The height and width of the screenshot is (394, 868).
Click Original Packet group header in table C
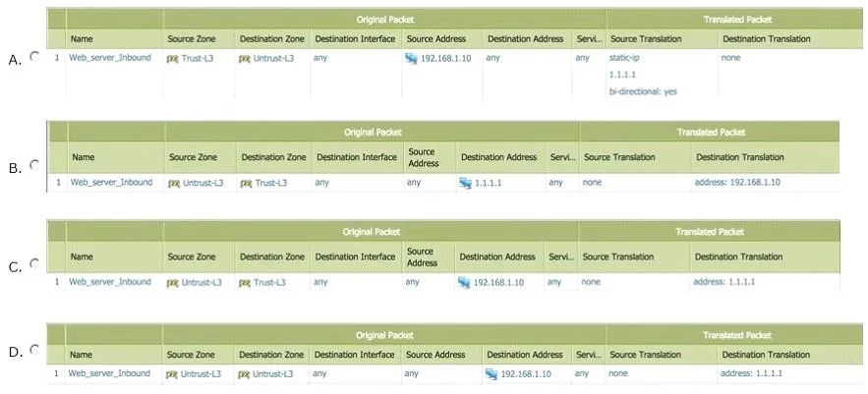(371, 232)
